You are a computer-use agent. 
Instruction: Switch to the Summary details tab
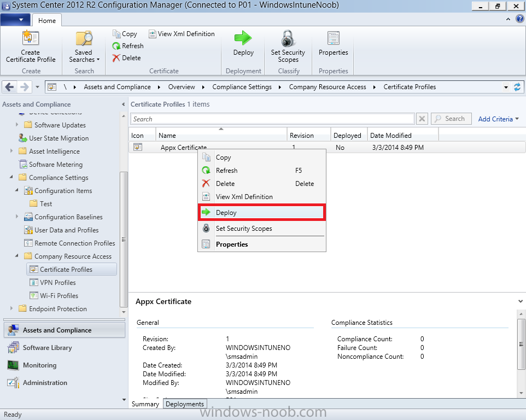[x=145, y=404]
